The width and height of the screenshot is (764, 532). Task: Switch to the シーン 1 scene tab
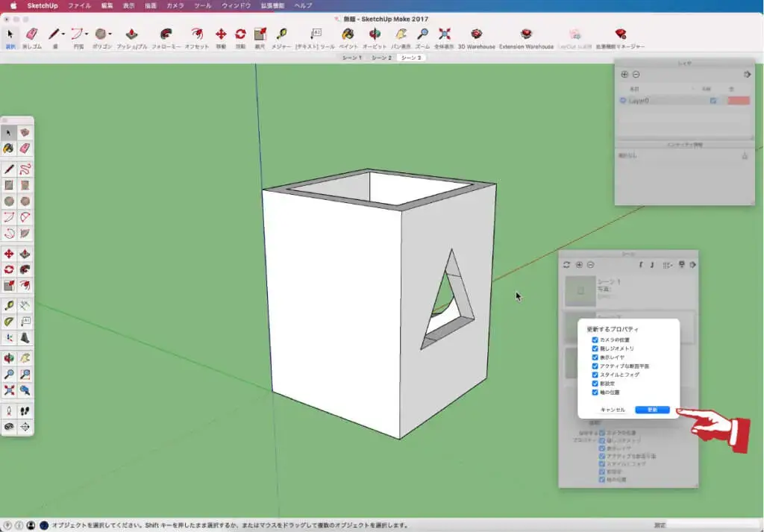pyautogui.click(x=351, y=57)
